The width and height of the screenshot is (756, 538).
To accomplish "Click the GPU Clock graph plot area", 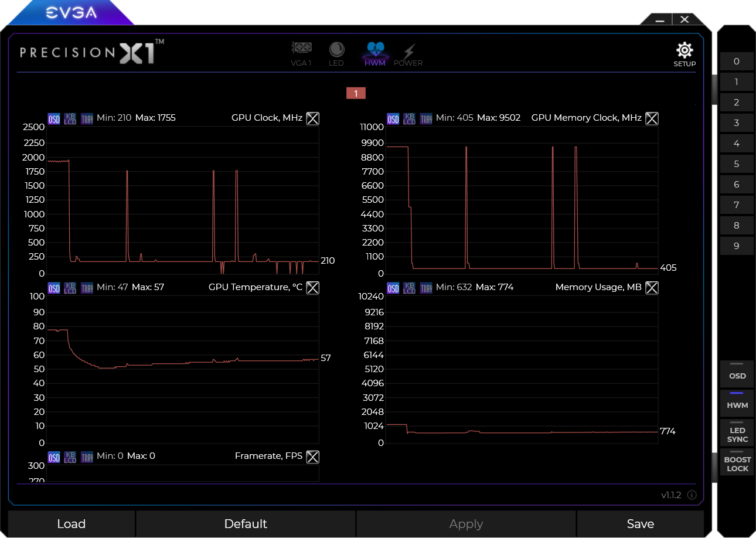I will pyautogui.click(x=183, y=200).
